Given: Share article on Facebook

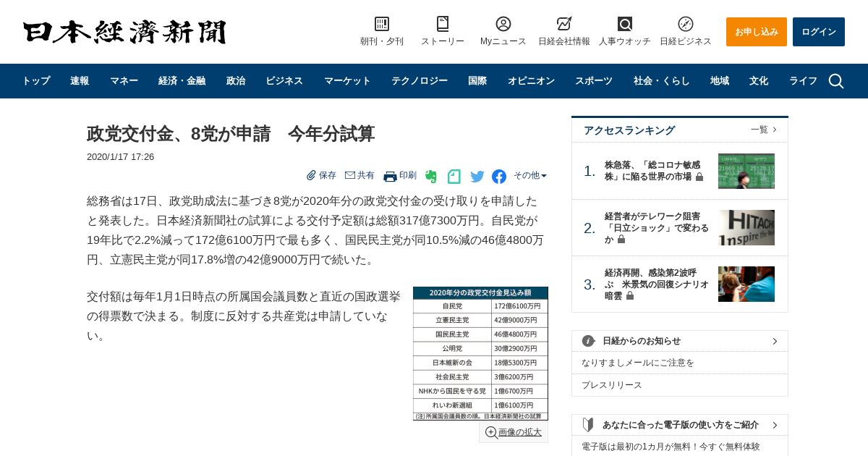Looking at the screenshot, I should coord(499,176).
